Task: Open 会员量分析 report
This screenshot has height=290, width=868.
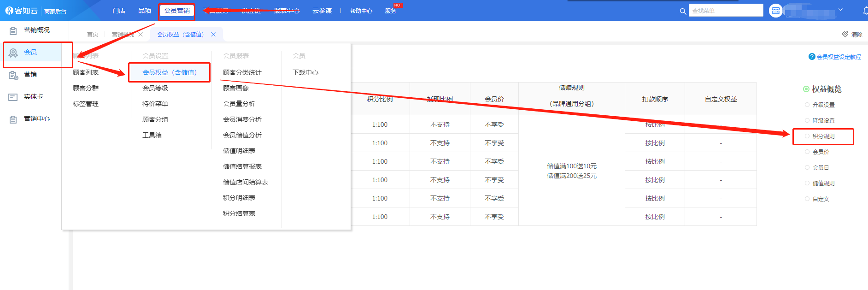Action: coord(239,104)
